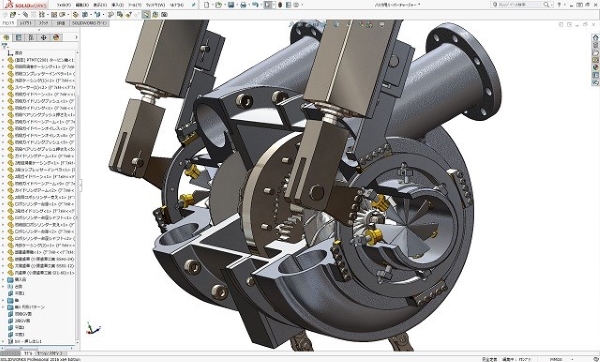This screenshot has width=600, height=362.
Task: Expand the first turbine component in the tree
Action: 3,60
